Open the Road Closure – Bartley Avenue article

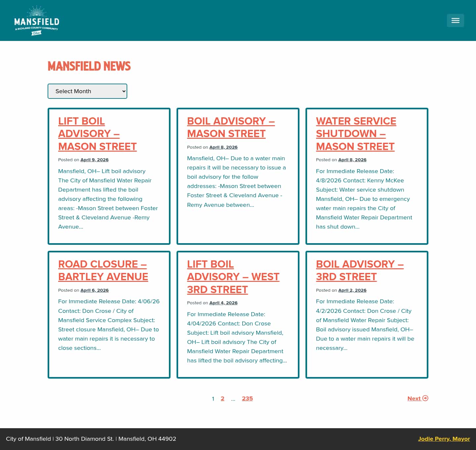click(x=103, y=270)
